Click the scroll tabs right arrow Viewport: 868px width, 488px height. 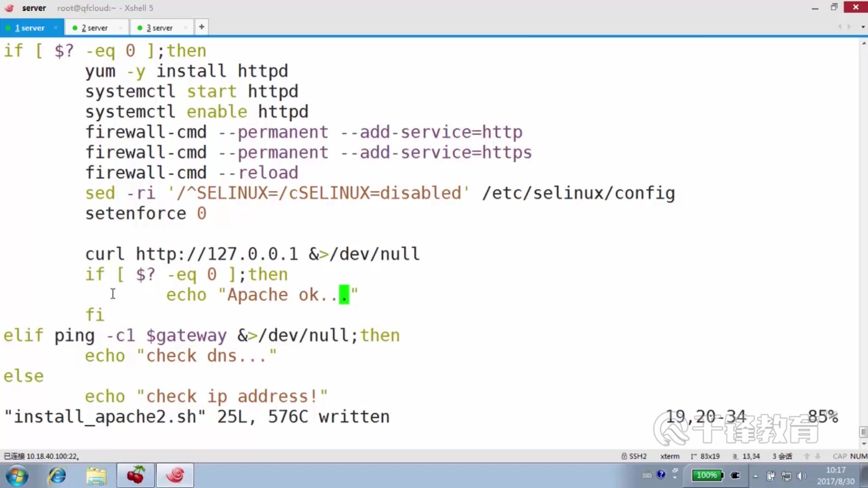(x=849, y=27)
